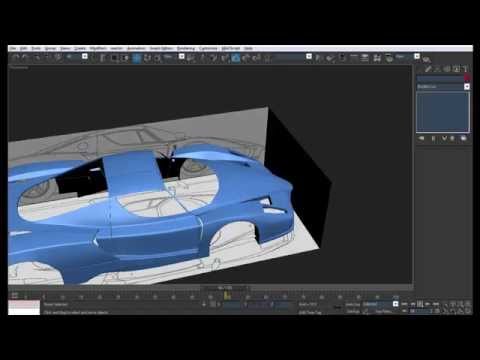Activate the Select and Link tool
The image size is (480, 360).
[37, 58]
